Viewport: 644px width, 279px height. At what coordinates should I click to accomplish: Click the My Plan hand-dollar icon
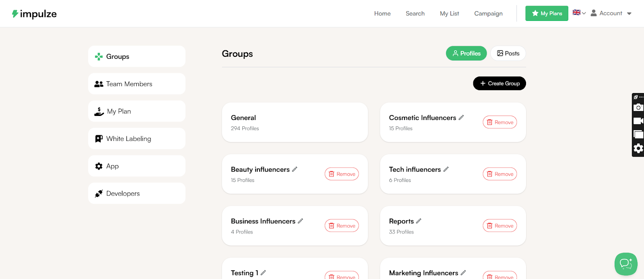coord(99,112)
